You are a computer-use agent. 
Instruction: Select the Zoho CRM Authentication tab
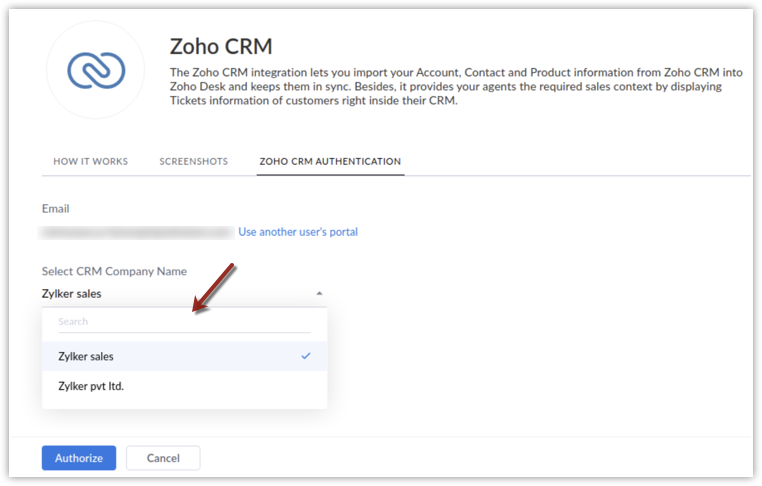(x=330, y=161)
